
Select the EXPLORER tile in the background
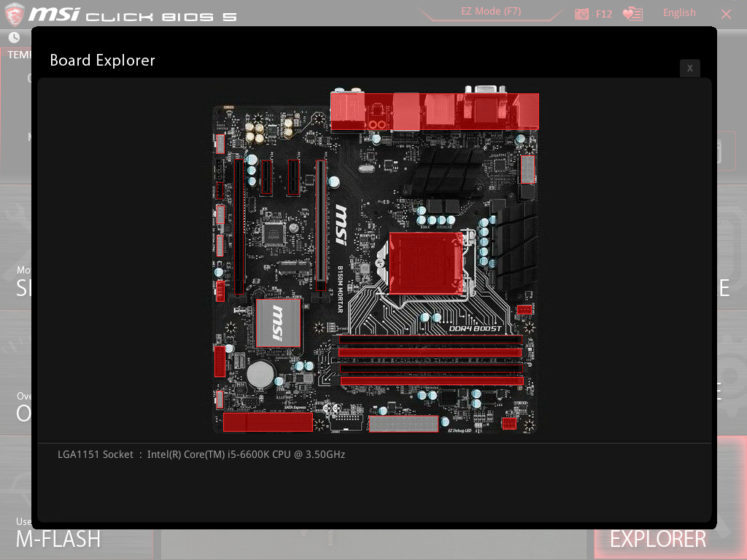[x=658, y=539]
